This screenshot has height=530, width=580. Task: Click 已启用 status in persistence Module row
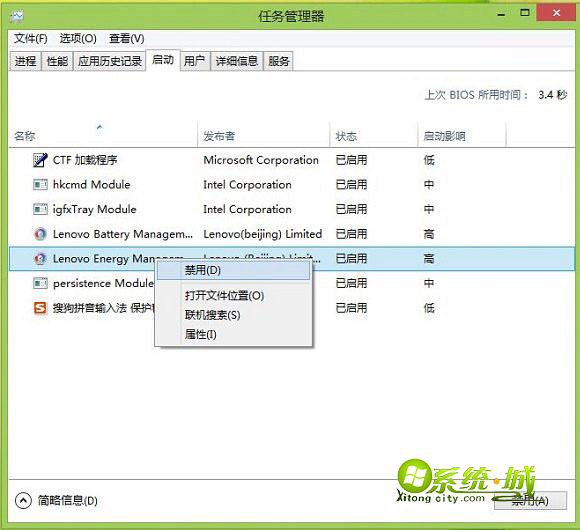point(351,283)
